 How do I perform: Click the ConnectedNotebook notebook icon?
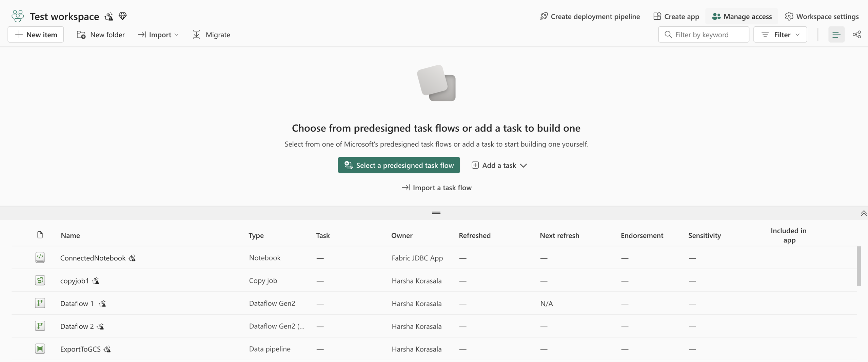point(40,258)
